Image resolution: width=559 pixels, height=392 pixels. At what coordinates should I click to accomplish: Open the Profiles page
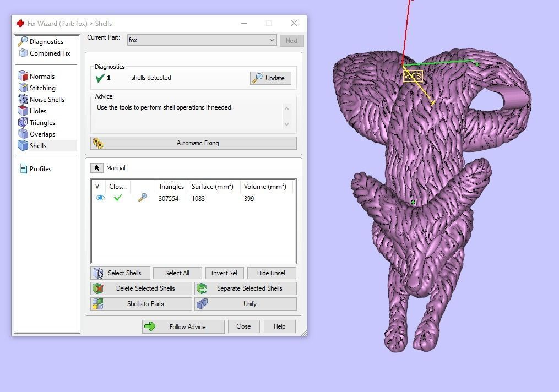point(36,168)
